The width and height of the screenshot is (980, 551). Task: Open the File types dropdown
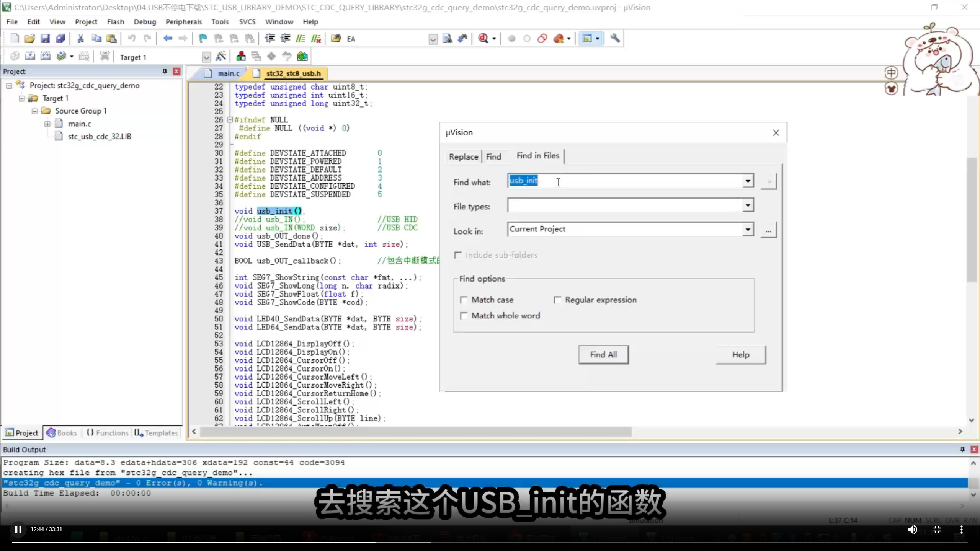click(x=748, y=205)
